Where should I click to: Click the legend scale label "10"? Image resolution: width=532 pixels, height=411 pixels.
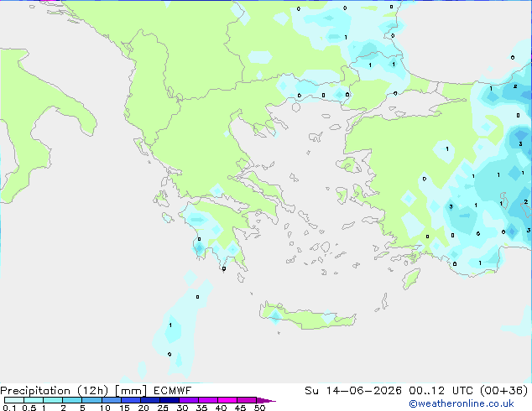coord(105,408)
